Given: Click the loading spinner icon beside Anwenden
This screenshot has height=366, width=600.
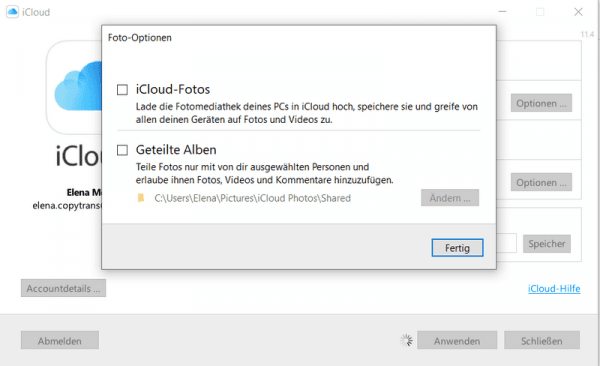Looking at the screenshot, I should pyautogui.click(x=406, y=340).
